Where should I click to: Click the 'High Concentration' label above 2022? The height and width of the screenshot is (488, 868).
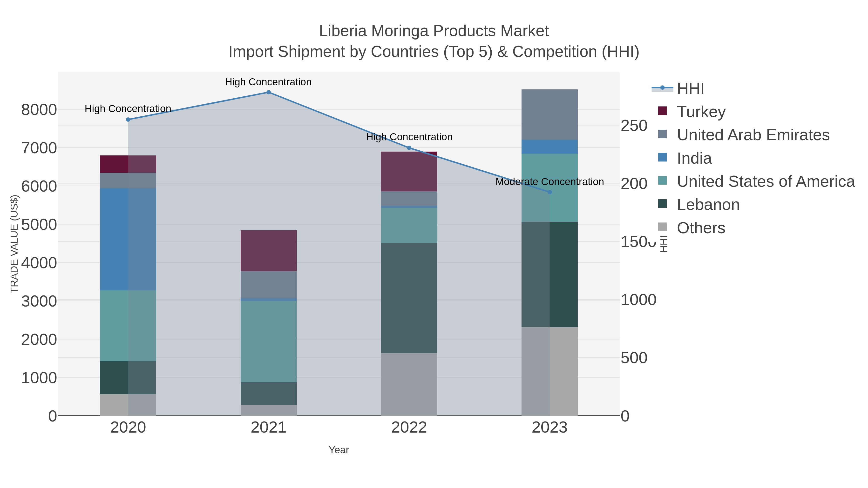click(x=409, y=137)
